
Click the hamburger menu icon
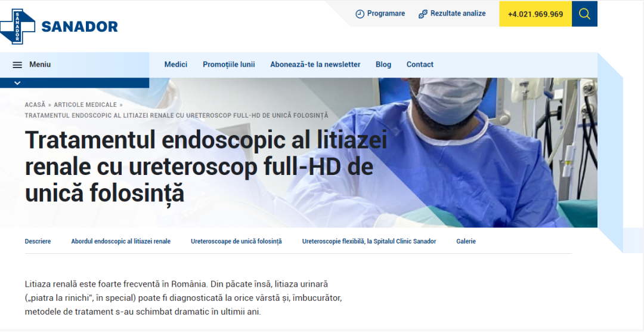(17, 64)
